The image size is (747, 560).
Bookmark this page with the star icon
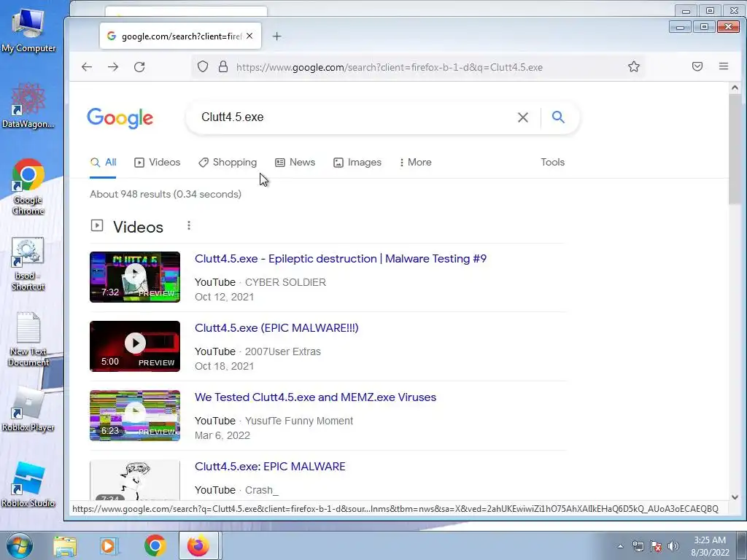[634, 66]
